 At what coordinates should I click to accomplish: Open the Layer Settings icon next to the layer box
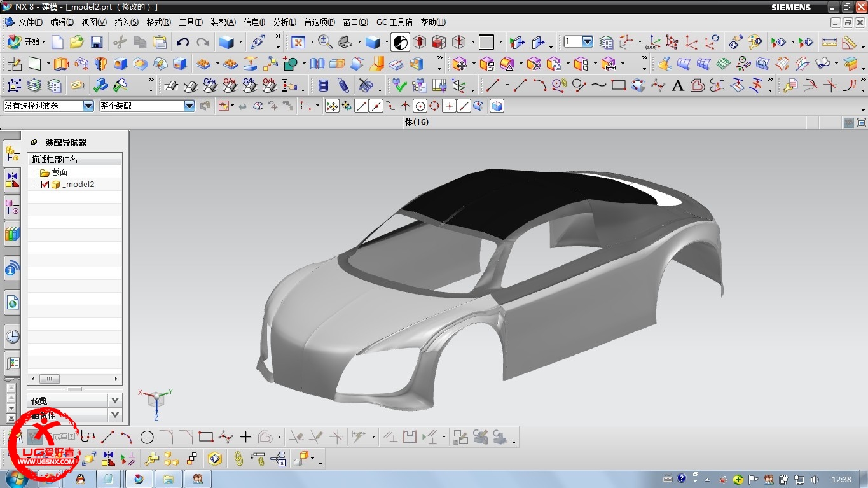click(607, 43)
